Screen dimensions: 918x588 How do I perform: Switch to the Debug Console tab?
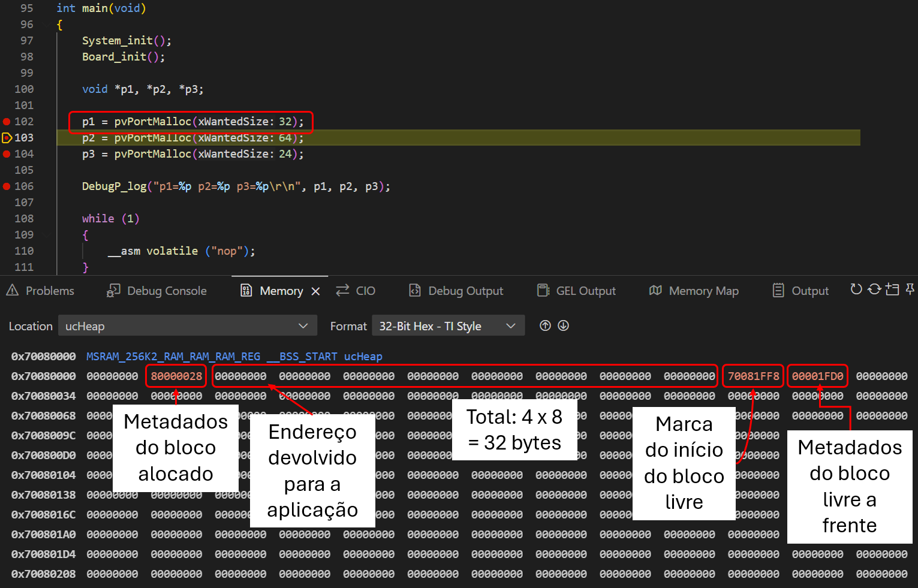(156, 290)
